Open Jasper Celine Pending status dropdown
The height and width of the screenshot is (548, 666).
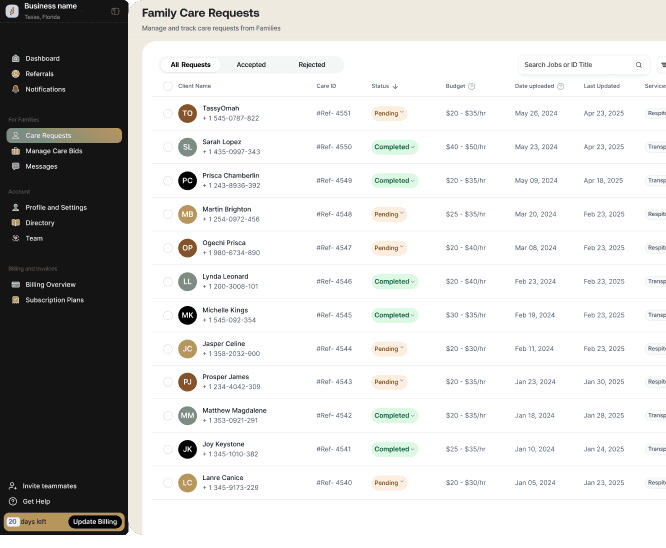389,349
